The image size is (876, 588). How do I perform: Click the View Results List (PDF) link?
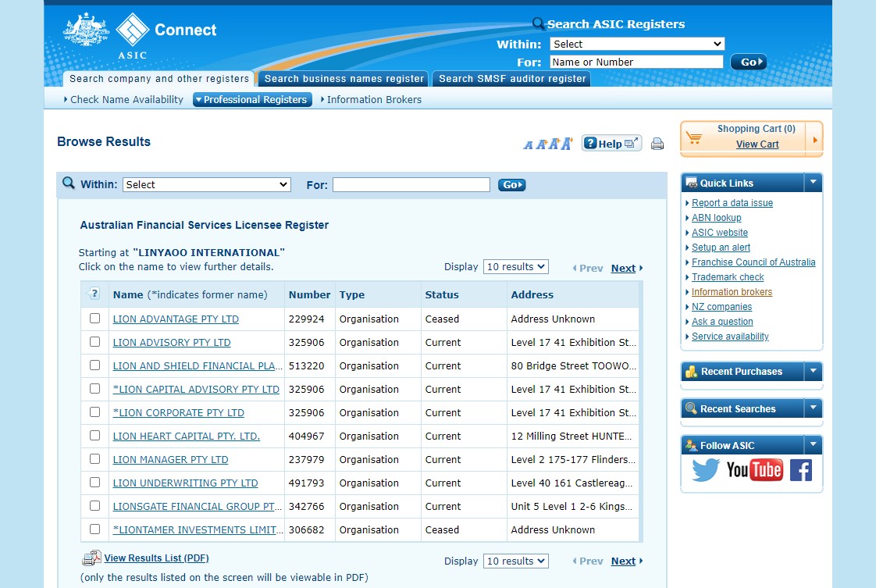pyautogui.click(x=156, y=558)
